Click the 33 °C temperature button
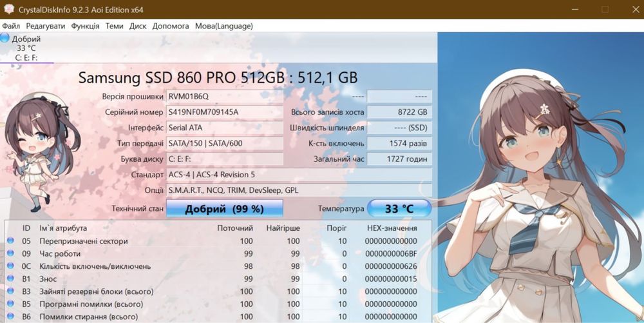Screen dimensions: 644x323 (x=399, y=209)
